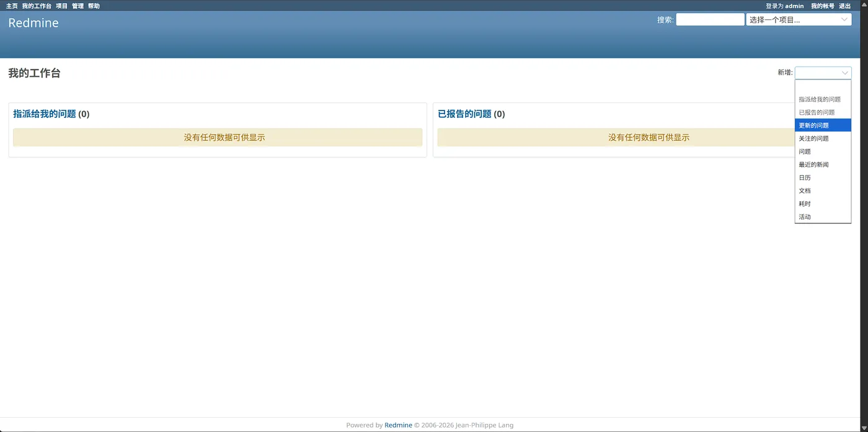Image resolution: width=868 pixels, height=432 pixels.
Task: Open the 项目 top menu item
Action: [x=61, y=6]
